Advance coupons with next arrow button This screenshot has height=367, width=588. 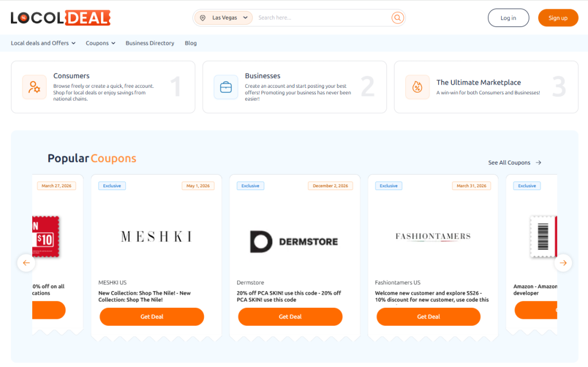563,263
